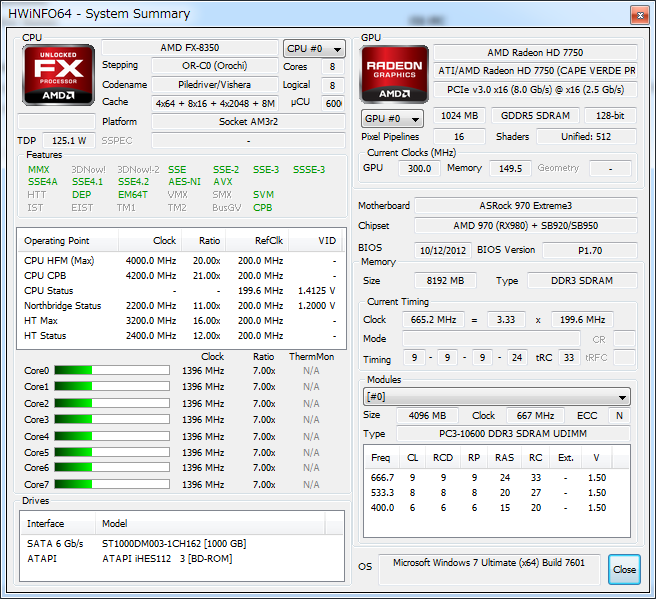Image resolution: width=656 pixels, height=599 pixels.
Task: Click the 665.2 MHz memory clock field
Action: [x=433, y=320]
